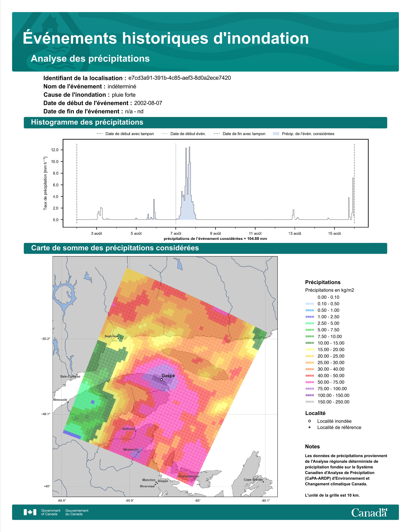Click the Bathurst reference locality dot
The image size is (411, 532).
click(x=136, y=431)
